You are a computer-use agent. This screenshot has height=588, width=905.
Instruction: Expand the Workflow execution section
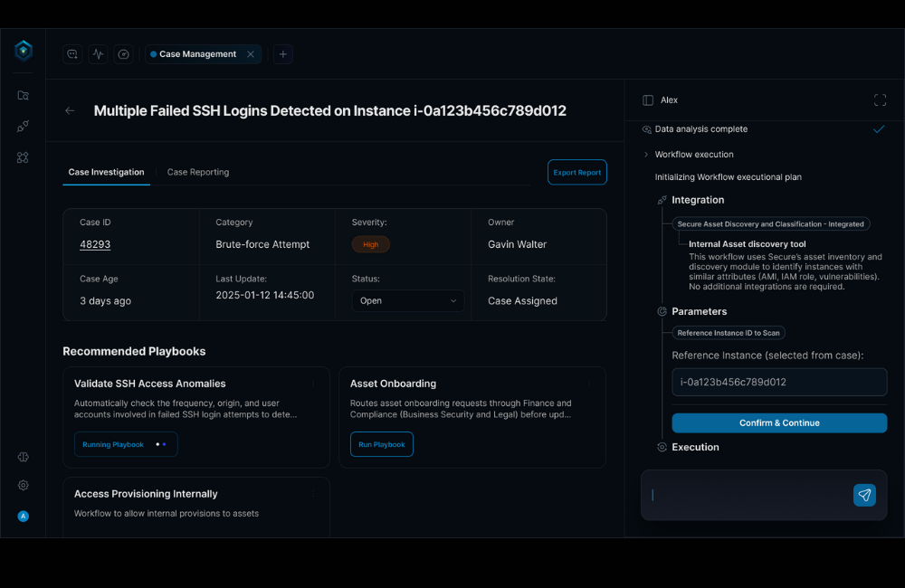coord(644,154)
